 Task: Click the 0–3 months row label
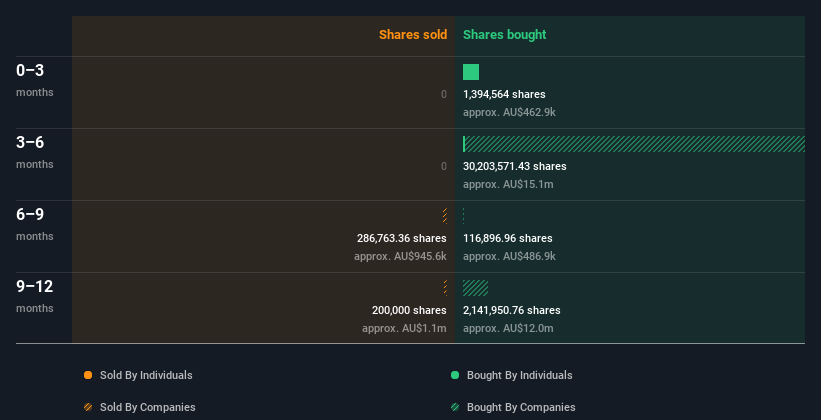pyautogui.click(x=35, y=80)
